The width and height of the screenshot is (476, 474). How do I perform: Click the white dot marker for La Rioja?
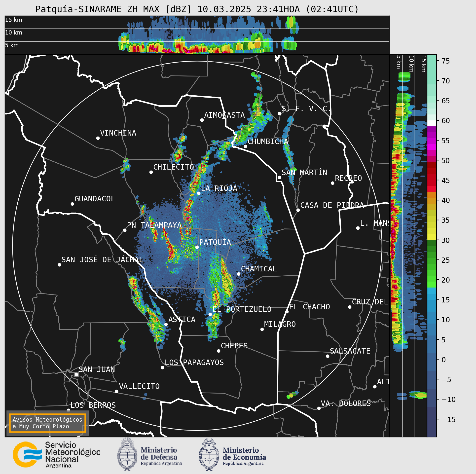[199, 193]
